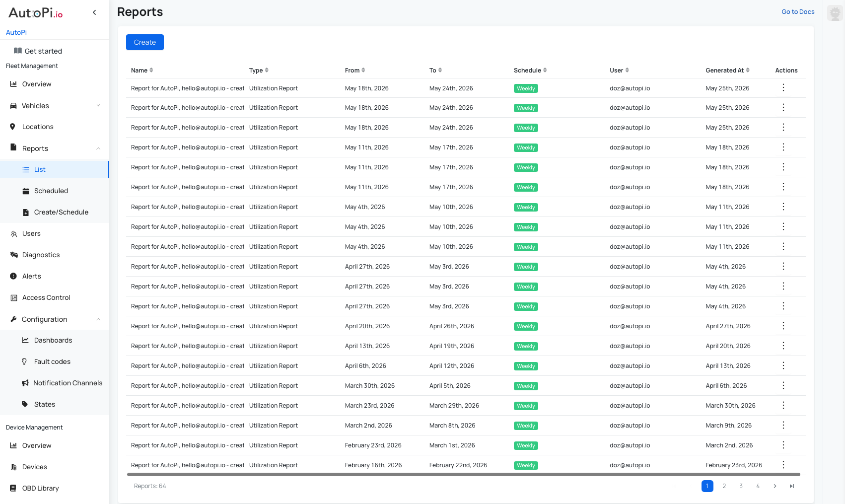
Task: Click the Locations pin icon
Action: (x=12, y=127)
